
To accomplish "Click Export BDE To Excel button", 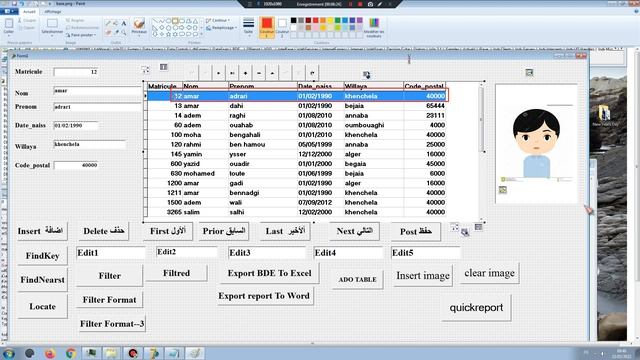I will tap(269, 273).
